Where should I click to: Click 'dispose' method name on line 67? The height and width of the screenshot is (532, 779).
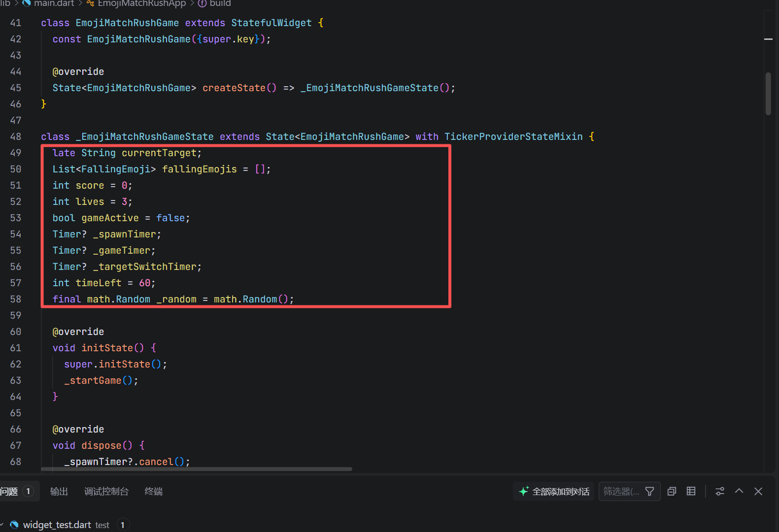pos(102,445)
